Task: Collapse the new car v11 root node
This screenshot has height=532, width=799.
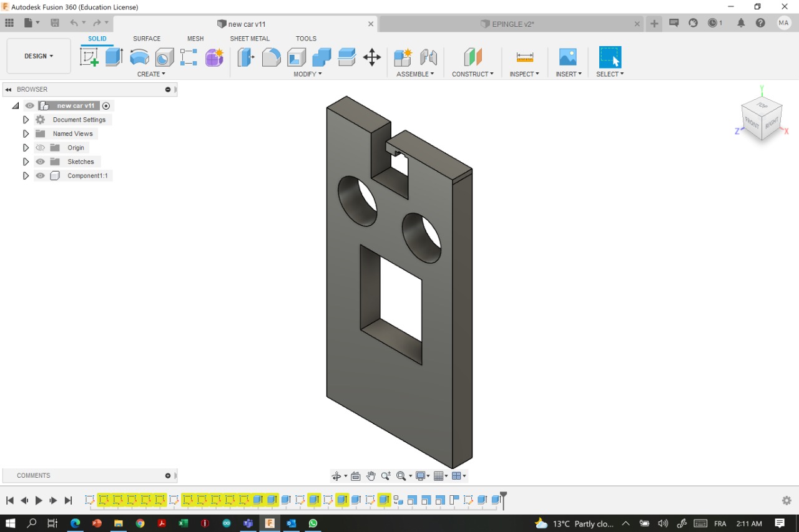Action: click(16, 106)
